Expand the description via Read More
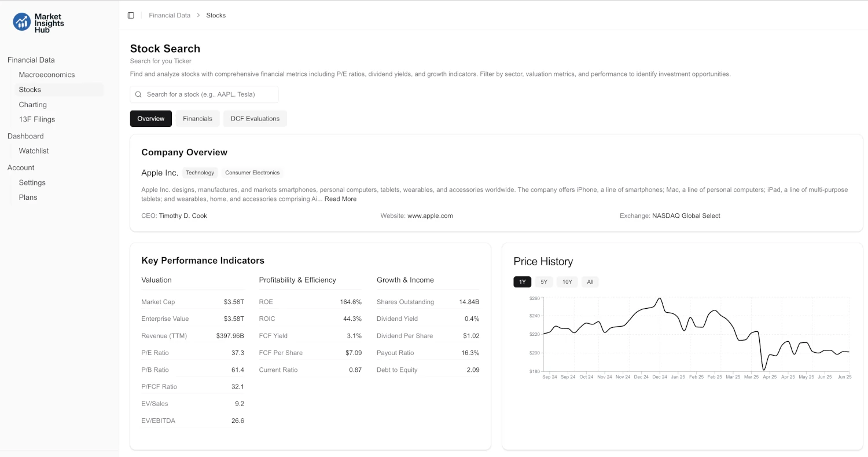The height and width of the screenshot is (457, 868). click(340, 199)
